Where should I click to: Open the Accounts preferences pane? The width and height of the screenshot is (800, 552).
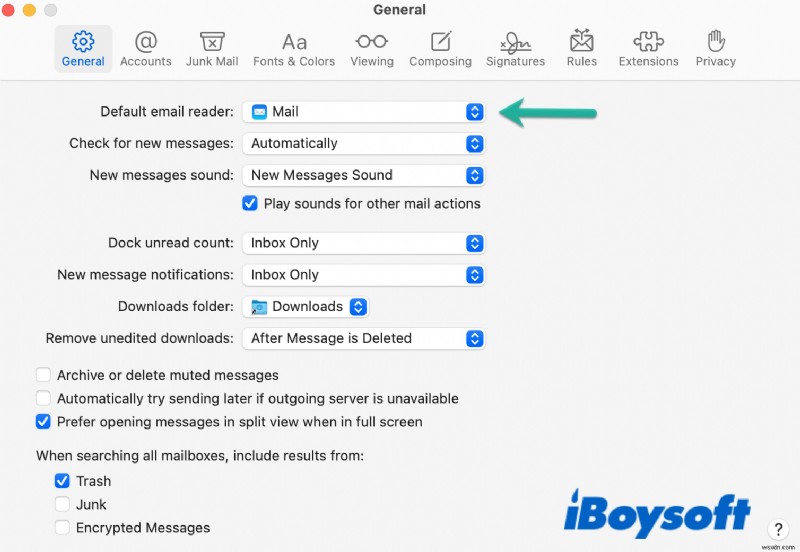(x=145, y=49)
